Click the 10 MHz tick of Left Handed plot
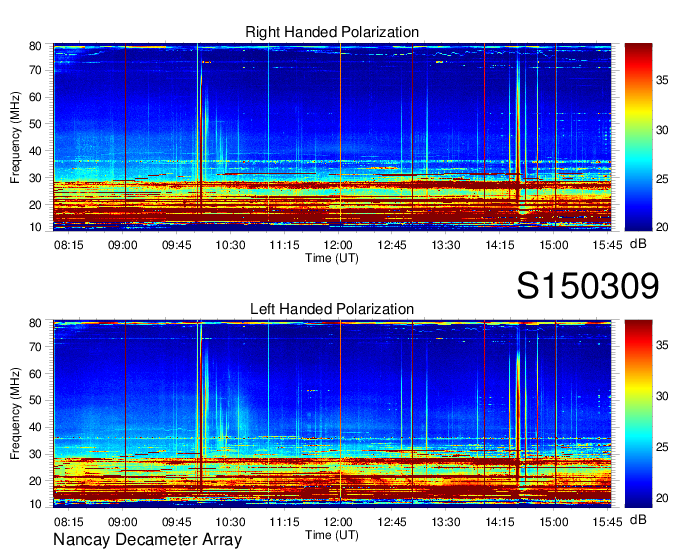The width and height of the screenshot is (680, 552). coord(35,504)
